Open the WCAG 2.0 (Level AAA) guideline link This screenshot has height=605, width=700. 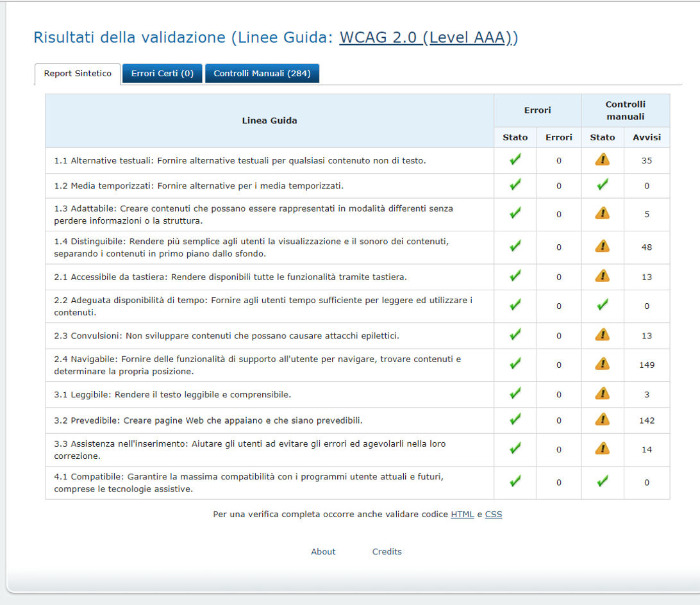[428, 38]
